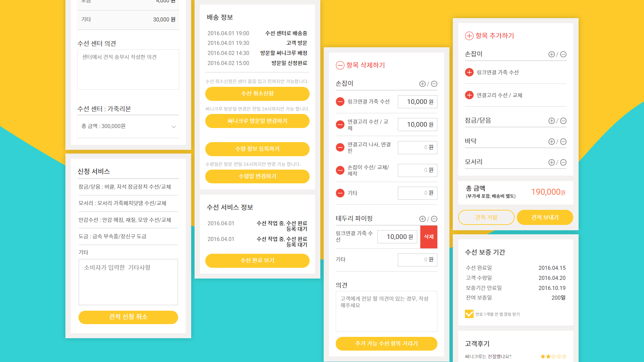Click the plus circle icon of 항목 추가하기
This screenshot has height=362, width=644.
(469, 36)
